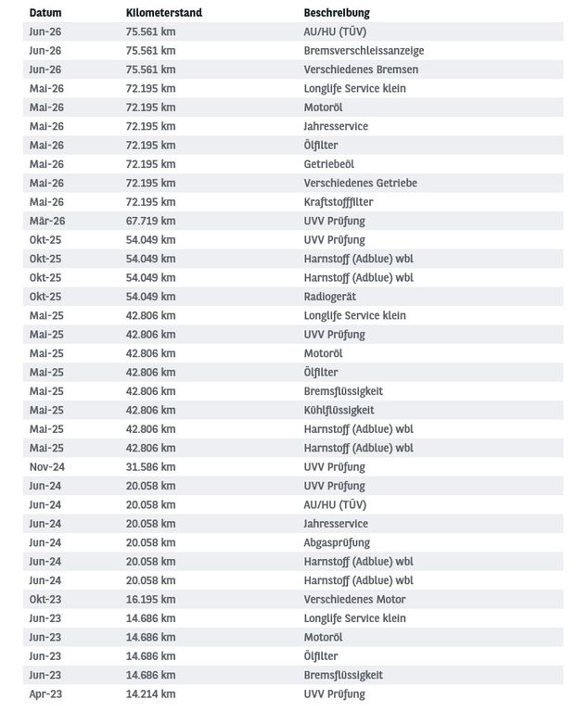The height and width of the screenshot is (712, 588).
Task: Click the Nov-24 date cell
Action: (46, 467)
